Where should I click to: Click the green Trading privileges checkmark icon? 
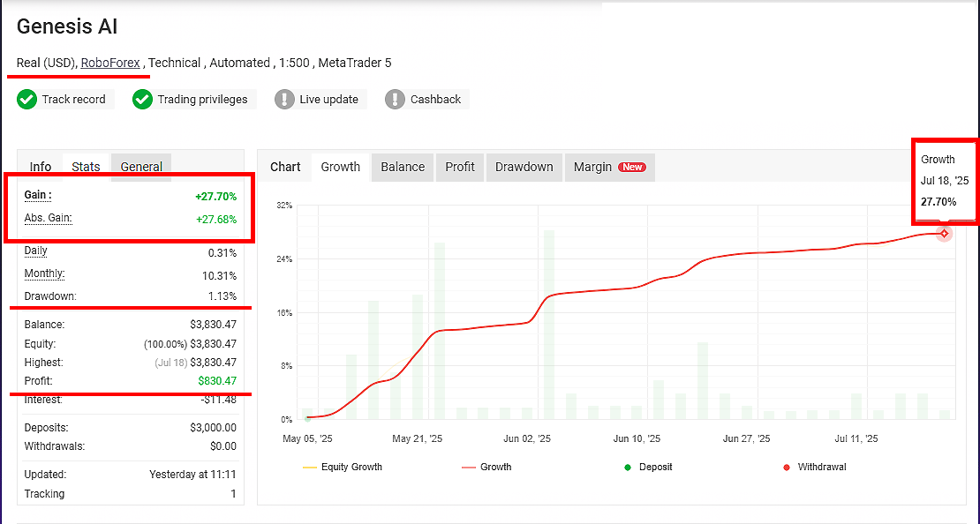142,100
